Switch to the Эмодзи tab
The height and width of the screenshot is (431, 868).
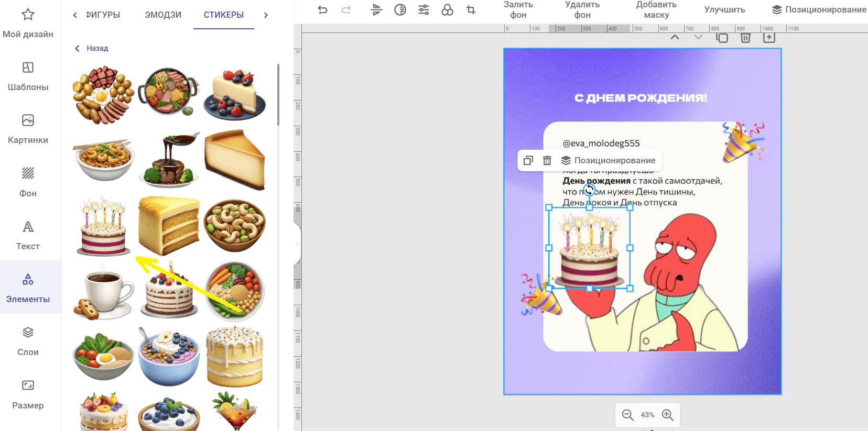(163, 15)
